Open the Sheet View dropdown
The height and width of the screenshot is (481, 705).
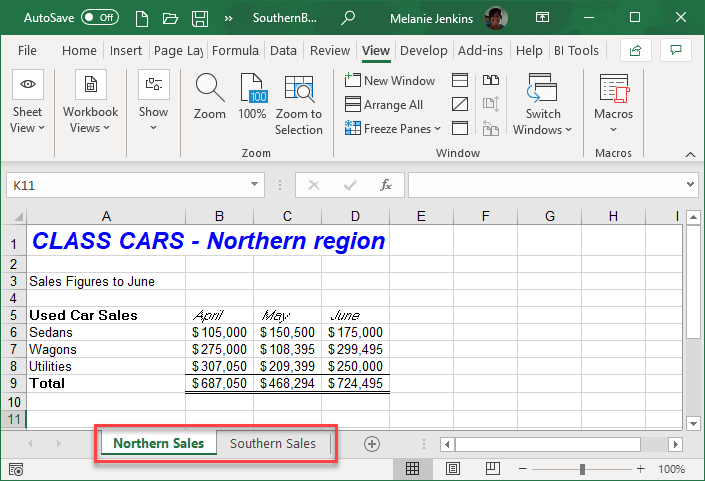coord(27,102)
